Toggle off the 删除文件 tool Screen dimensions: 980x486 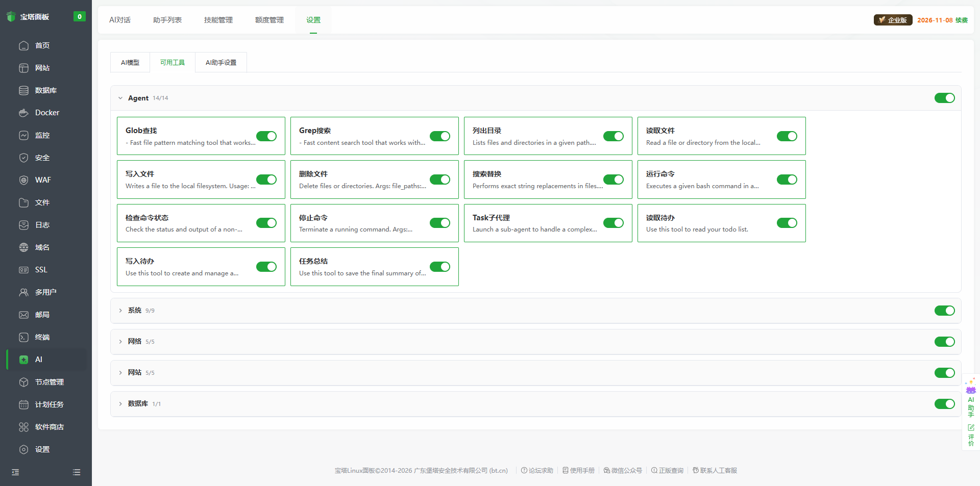pos(439,180)
